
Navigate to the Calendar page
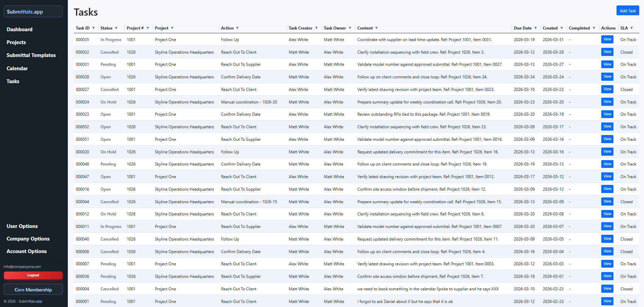tap(17, 69)
